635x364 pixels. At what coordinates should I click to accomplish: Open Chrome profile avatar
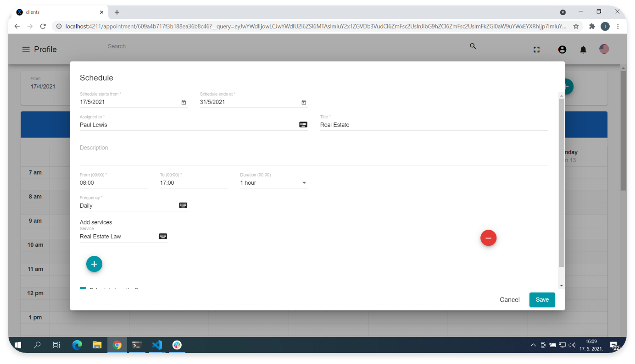pyautogui.click(x=605, y=26)
